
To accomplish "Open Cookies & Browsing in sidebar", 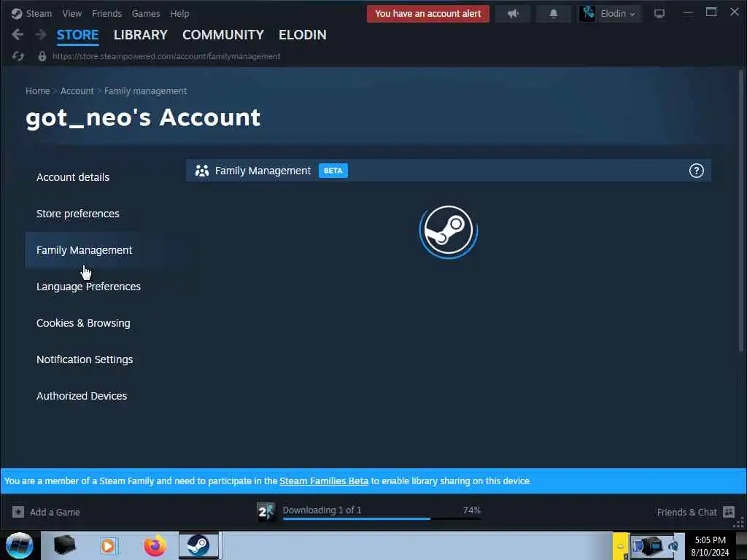I will [83, 323].
